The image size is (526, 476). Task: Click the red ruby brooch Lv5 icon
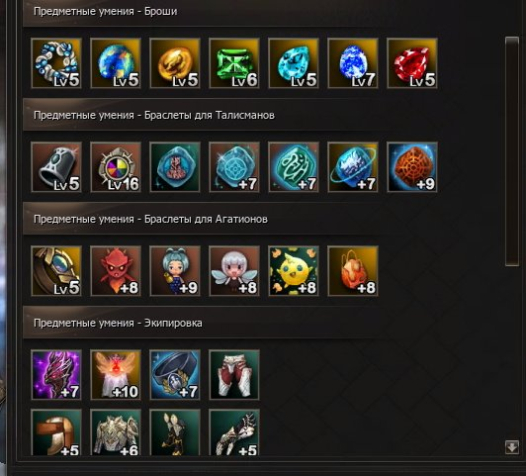tap(412, 63)
